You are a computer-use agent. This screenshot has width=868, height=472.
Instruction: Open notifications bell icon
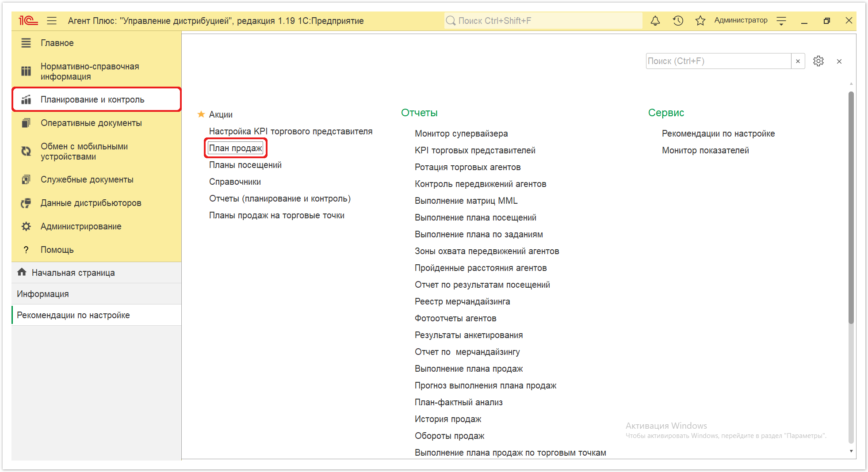[655, 20]
